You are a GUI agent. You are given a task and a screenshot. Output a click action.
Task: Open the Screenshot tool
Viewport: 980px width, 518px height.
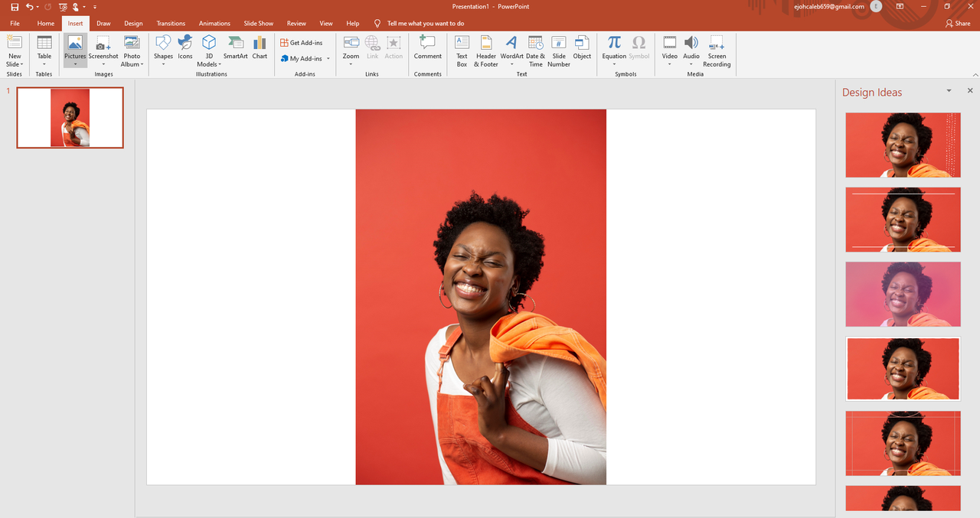pos(103,51)
